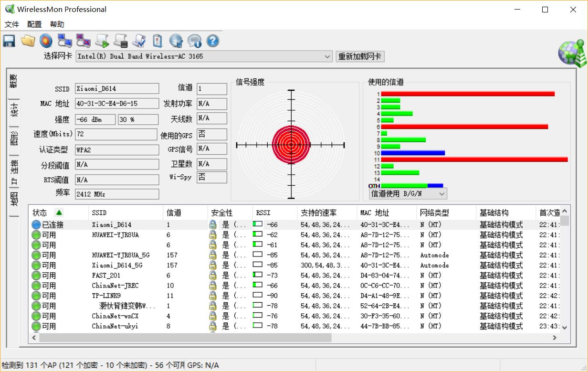
Task: Click the 频率 field showing 2412 MHz
Action: click(x=117, y=194)
